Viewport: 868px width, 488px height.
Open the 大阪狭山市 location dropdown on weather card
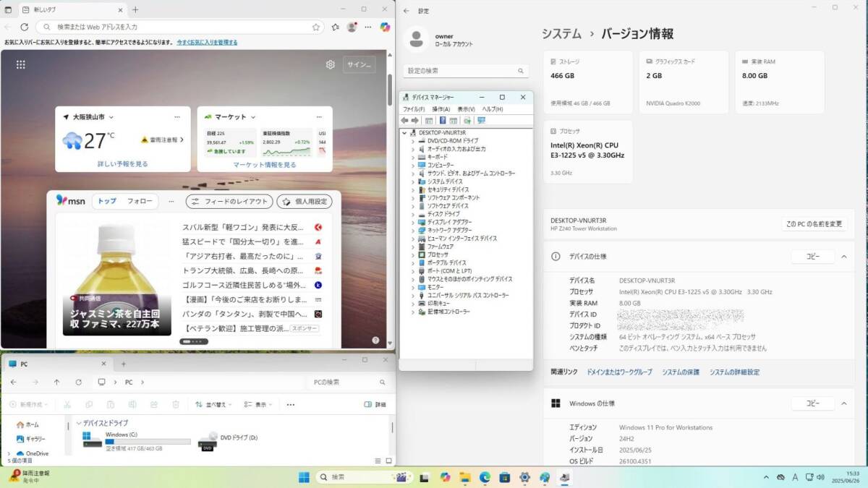click(111, 117)
